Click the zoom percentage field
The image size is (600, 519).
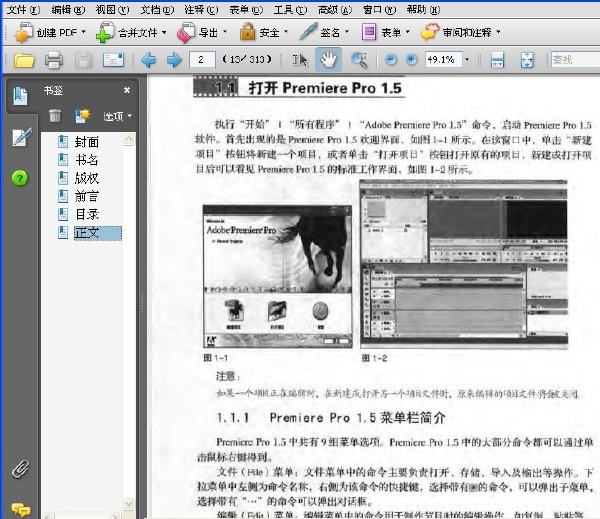coord(443,60)
